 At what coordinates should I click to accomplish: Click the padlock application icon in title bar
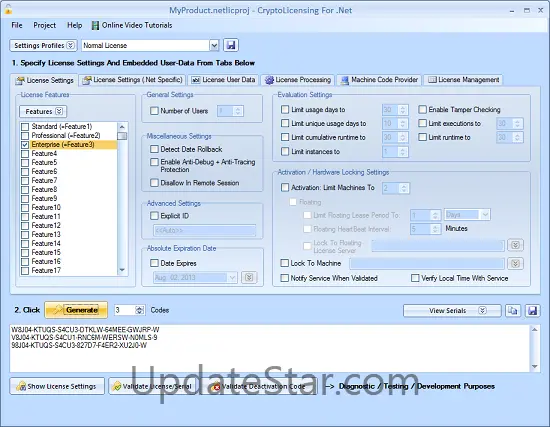tap(8, 10)
